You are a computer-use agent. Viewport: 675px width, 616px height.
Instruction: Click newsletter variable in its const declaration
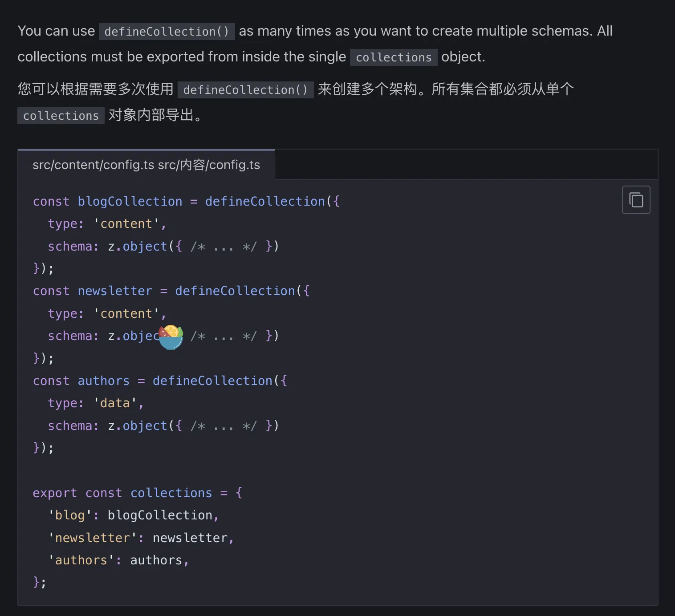point(115,291)
